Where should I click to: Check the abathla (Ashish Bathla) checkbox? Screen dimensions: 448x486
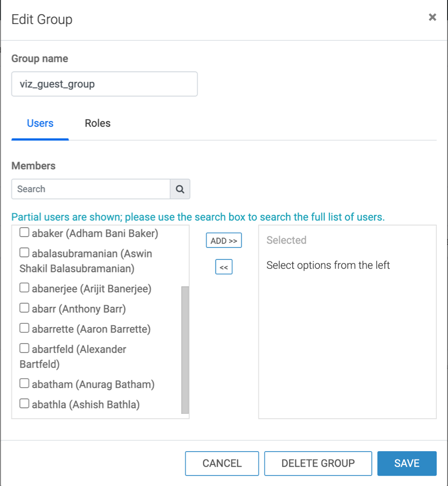[24, 403]
